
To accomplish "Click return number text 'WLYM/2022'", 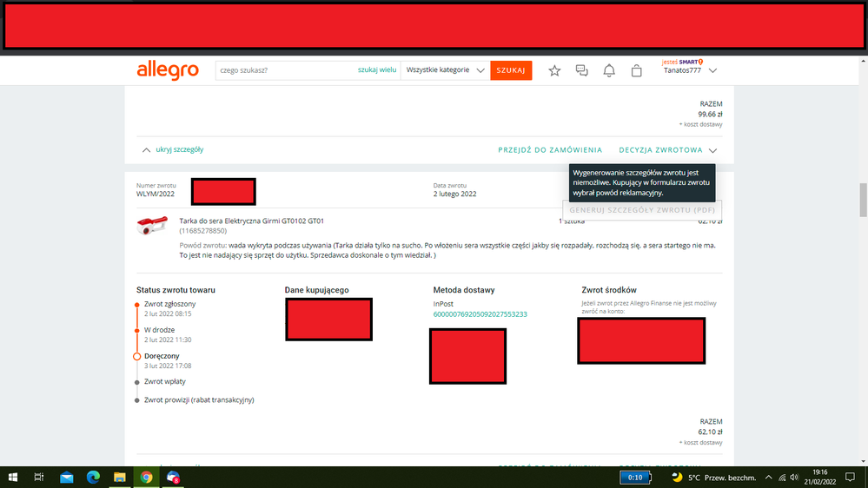I will click(156, 194).
